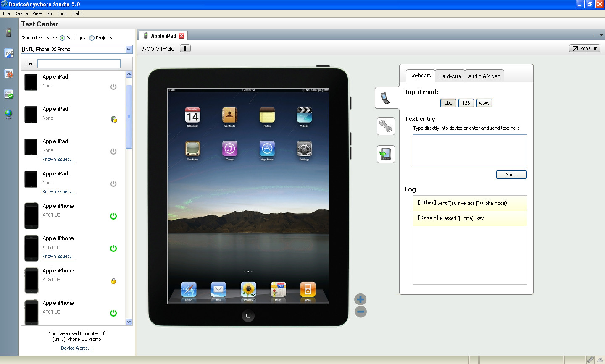Open the File menu
The image size is (605, 364).
(x=6, y=13)
